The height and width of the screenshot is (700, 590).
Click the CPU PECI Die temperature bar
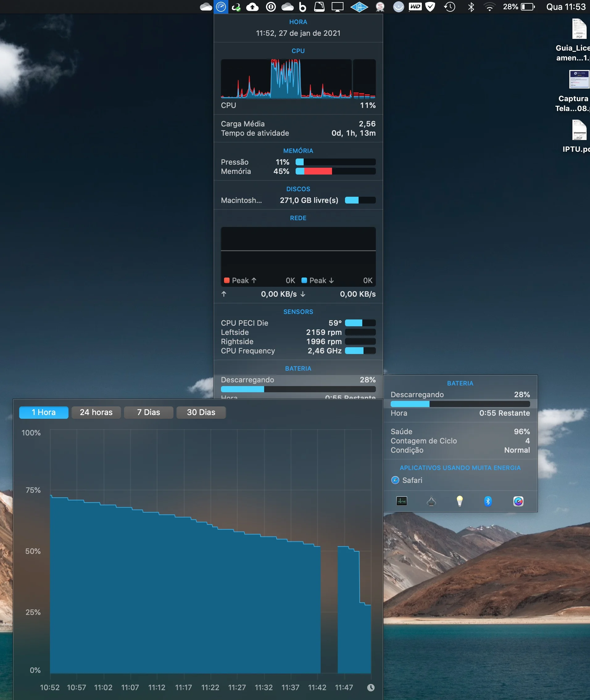[x=360, y=323]
